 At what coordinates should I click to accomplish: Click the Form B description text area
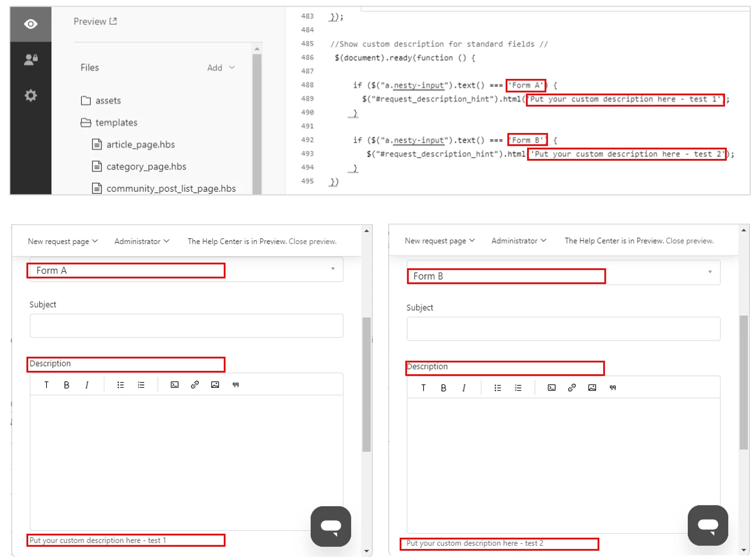[563, 465]
